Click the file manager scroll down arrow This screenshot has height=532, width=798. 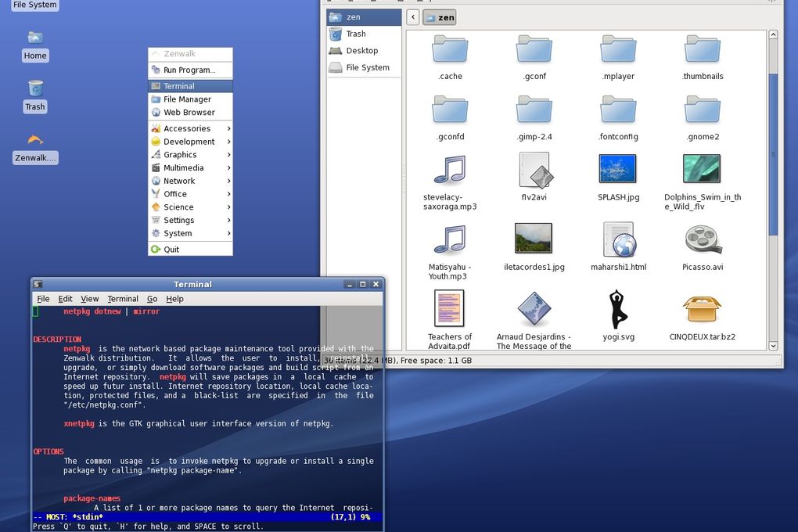point(773,346)
